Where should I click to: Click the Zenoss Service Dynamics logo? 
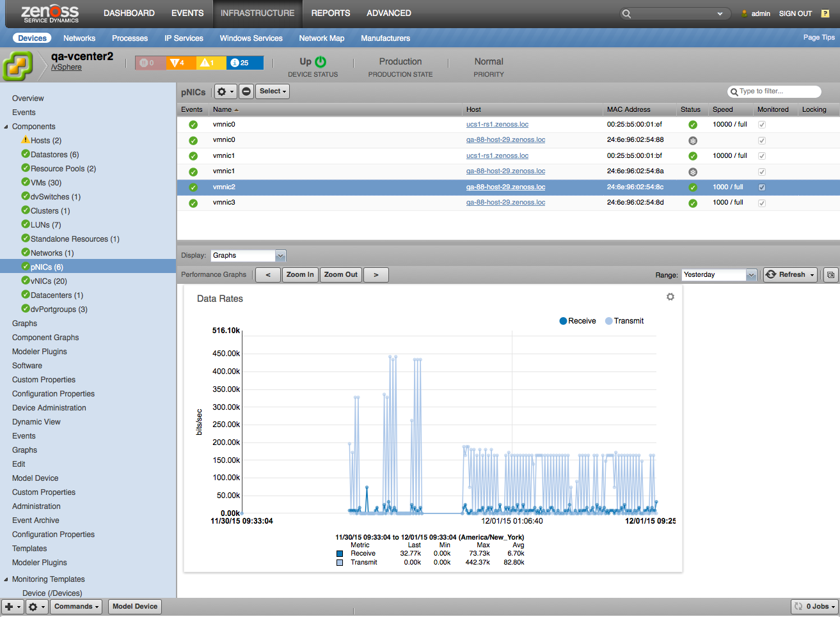point(51,13)
